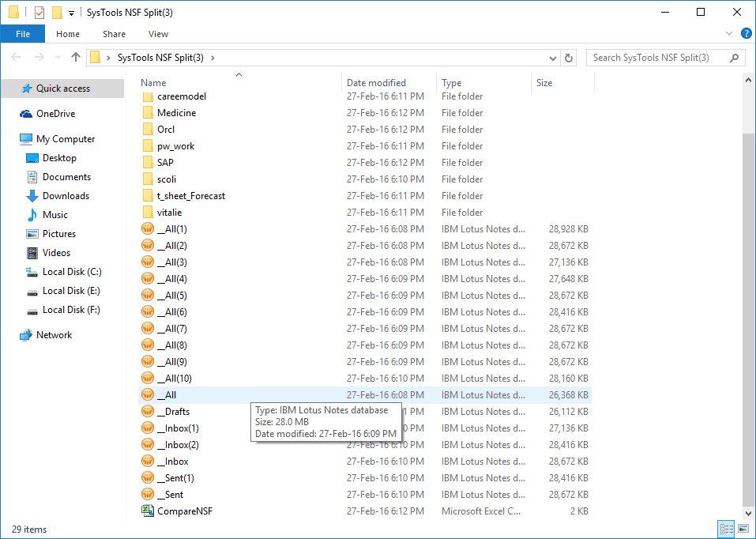Expand SysTools NSF Split(3) breadcrumb chevron

click(x=213, y=58)
